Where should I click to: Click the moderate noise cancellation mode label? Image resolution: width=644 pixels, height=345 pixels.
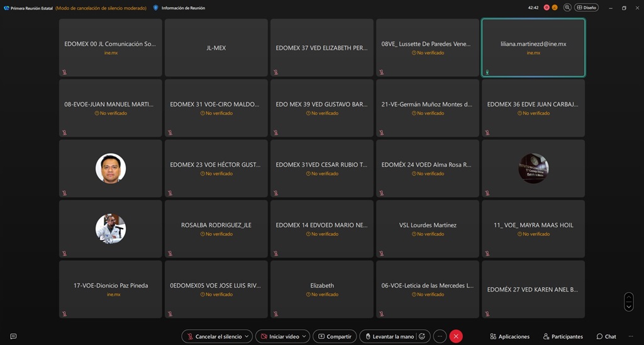pos(101,8)
